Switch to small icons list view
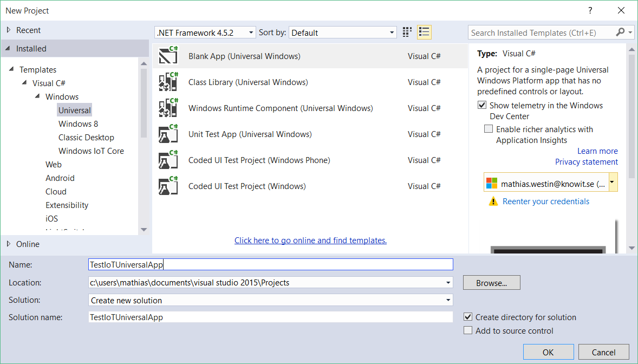 pos(424,32)
